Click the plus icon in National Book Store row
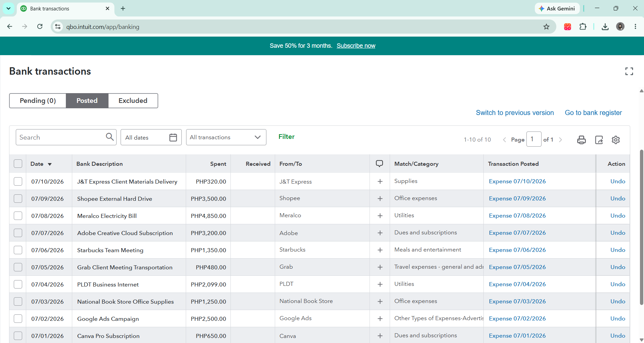 click(380, 302)
